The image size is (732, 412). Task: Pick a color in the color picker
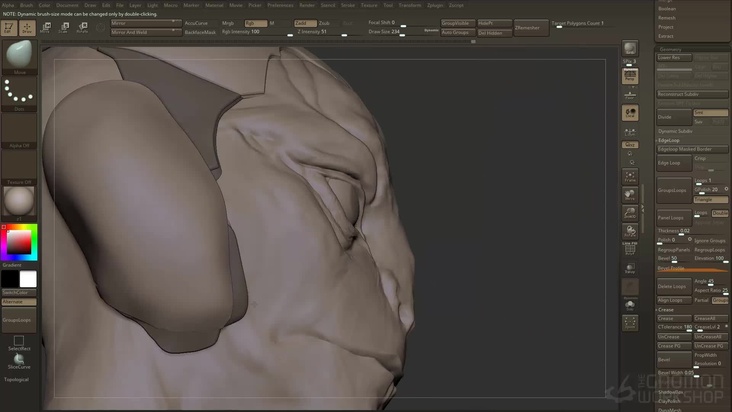pos(19,241)
